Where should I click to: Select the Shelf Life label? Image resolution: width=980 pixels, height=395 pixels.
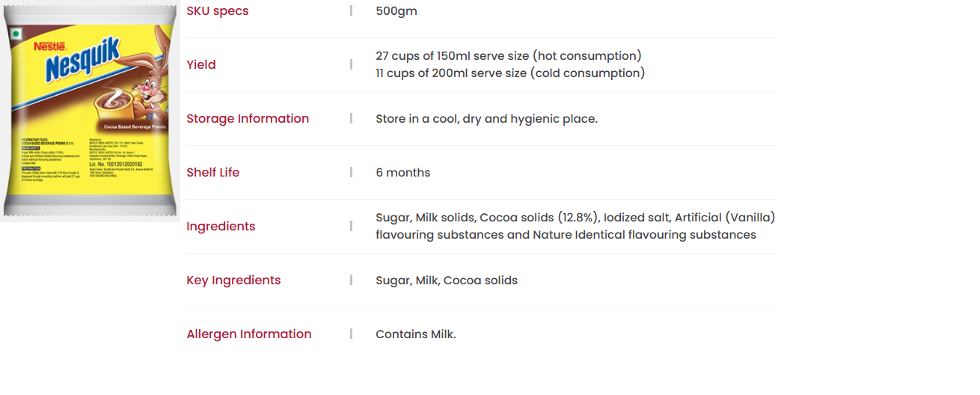tap(213, 172)
